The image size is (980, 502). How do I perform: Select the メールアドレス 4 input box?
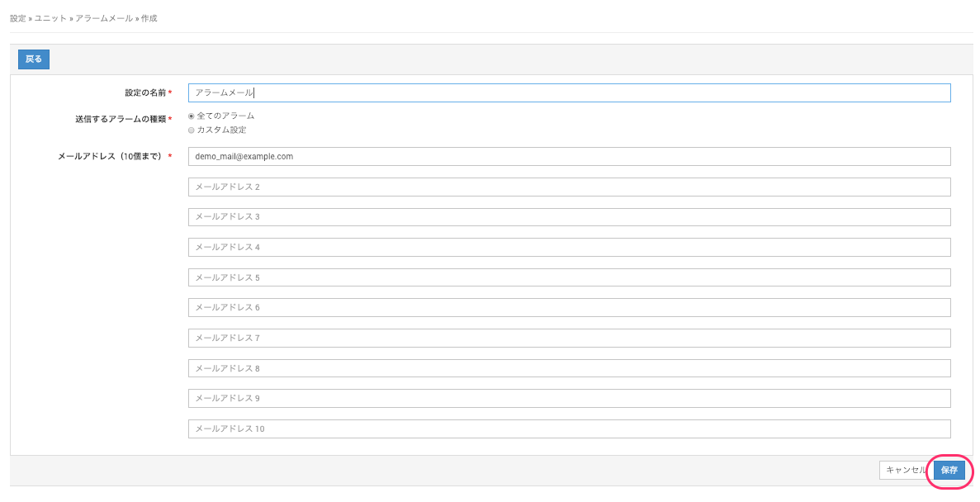point(569,247)
